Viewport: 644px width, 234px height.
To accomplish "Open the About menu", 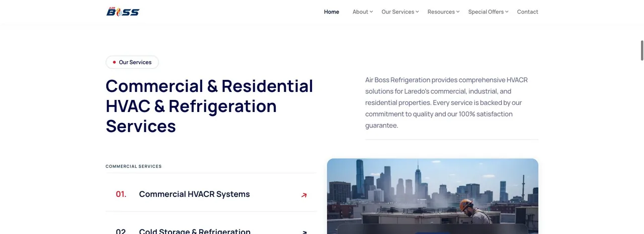I will (360, 12).
